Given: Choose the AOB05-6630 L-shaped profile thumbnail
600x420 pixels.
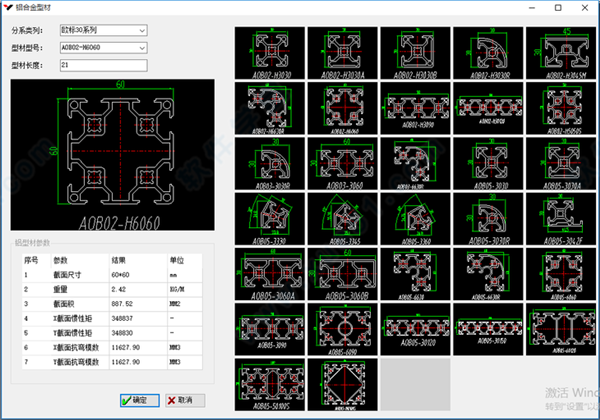Looking at the screenshot, I should (415, 274).
